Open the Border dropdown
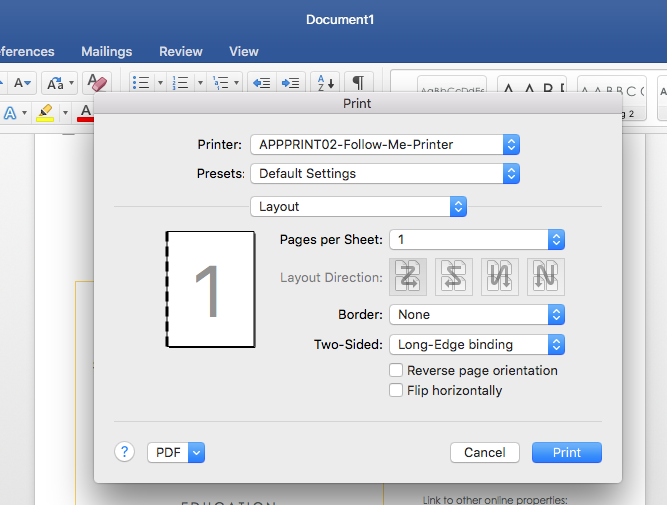Viewport: 667px width, 505px height. [x=477, y=314]
